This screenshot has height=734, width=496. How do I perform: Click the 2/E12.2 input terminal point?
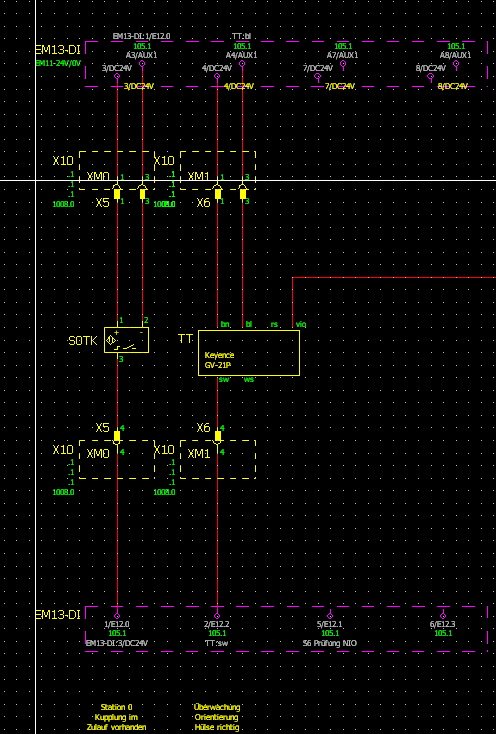pyautogui.click(x=217, y=616)
